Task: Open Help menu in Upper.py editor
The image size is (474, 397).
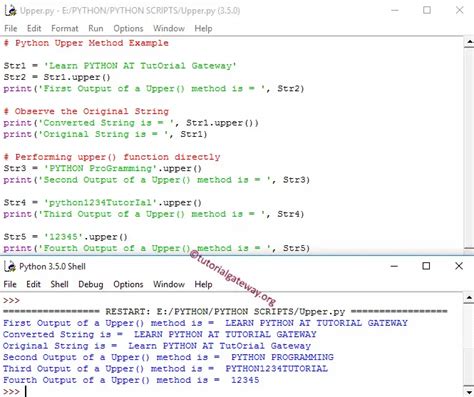Action: pos(203,29)
